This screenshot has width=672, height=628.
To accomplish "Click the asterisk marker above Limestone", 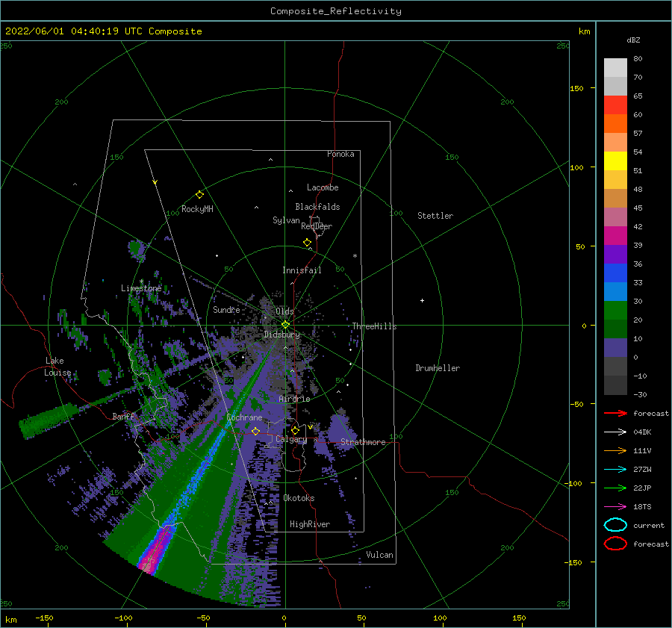I will (x=141, y=282).
